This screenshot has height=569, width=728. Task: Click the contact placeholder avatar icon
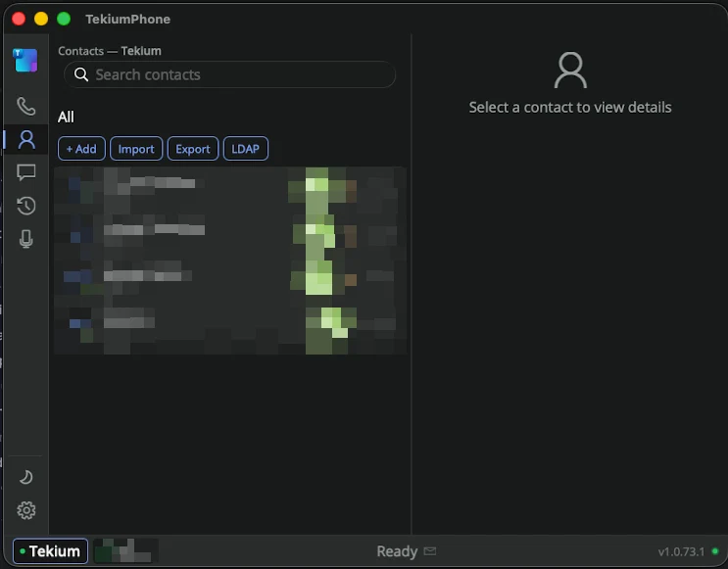[570, 71]
